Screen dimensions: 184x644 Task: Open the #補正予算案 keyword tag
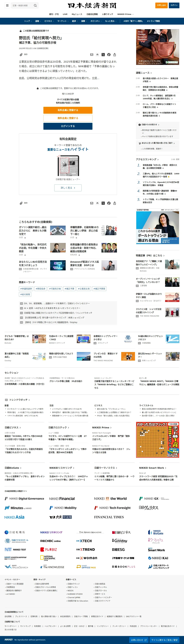(99, 289)
